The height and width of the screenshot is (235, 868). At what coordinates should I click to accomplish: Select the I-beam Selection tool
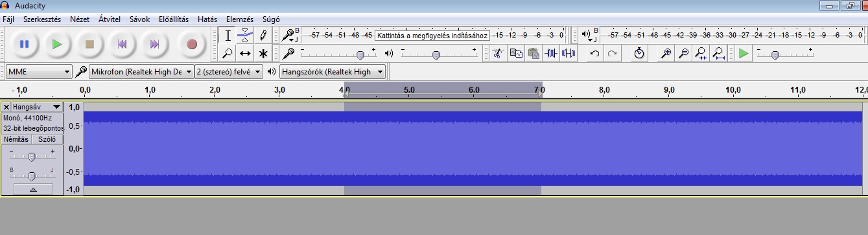point(228,35)
